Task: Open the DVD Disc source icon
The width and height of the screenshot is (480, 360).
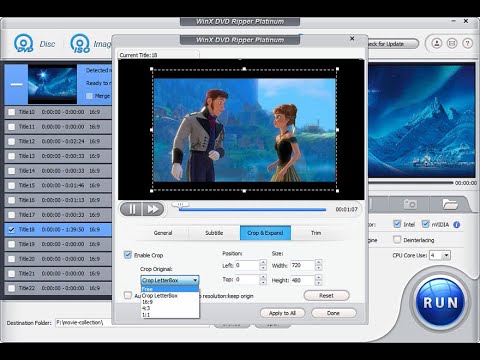Action: (24, 43)
